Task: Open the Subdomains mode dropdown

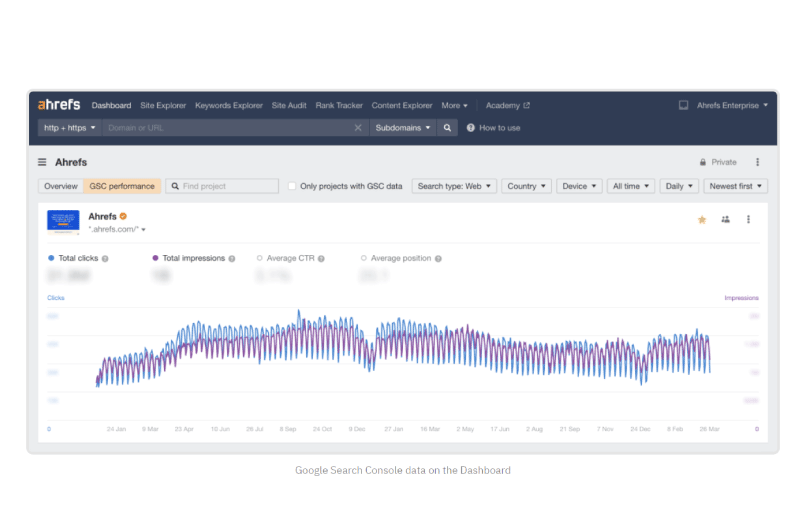Action: [x=403, y=128]
